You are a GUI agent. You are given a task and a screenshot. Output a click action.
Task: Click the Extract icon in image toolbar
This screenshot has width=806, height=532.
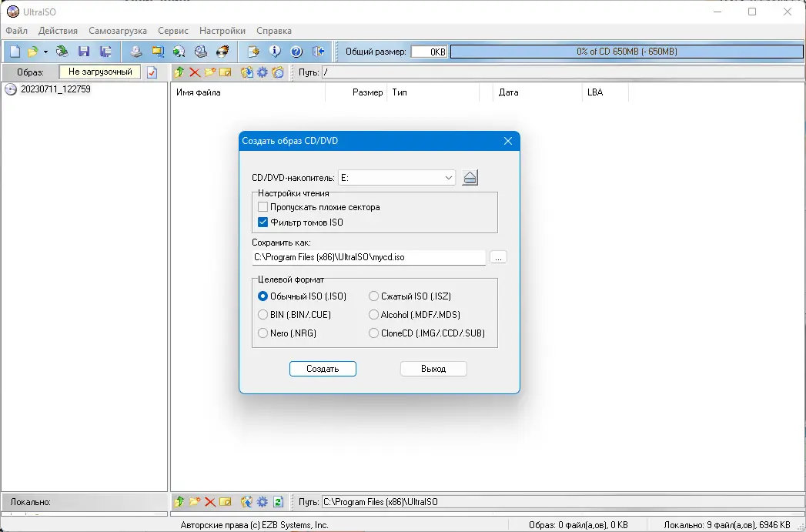tap(247, 72)
